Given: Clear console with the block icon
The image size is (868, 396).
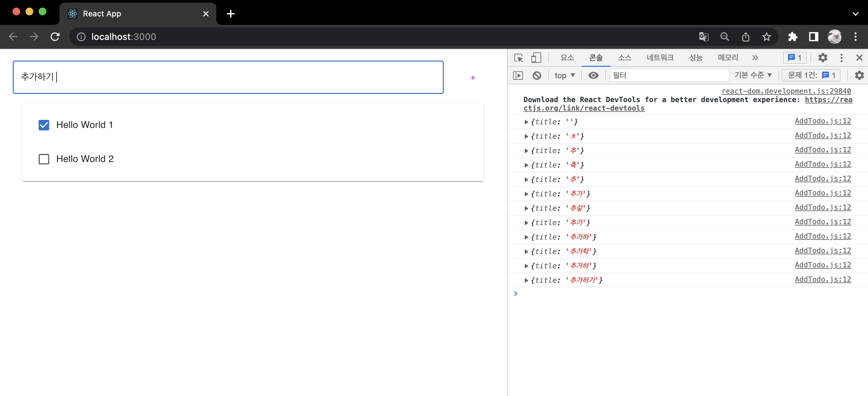Looking at the screenshot, I should (537, 75).
